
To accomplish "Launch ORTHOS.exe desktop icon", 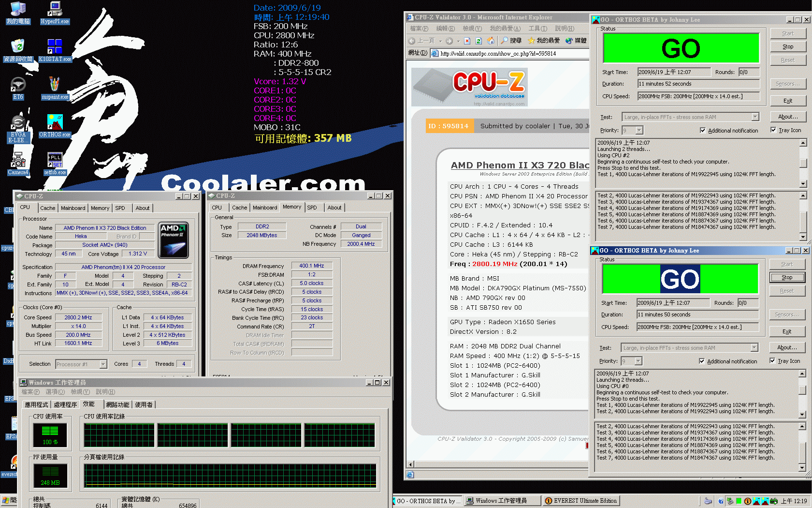I will [x=55, y=126].
